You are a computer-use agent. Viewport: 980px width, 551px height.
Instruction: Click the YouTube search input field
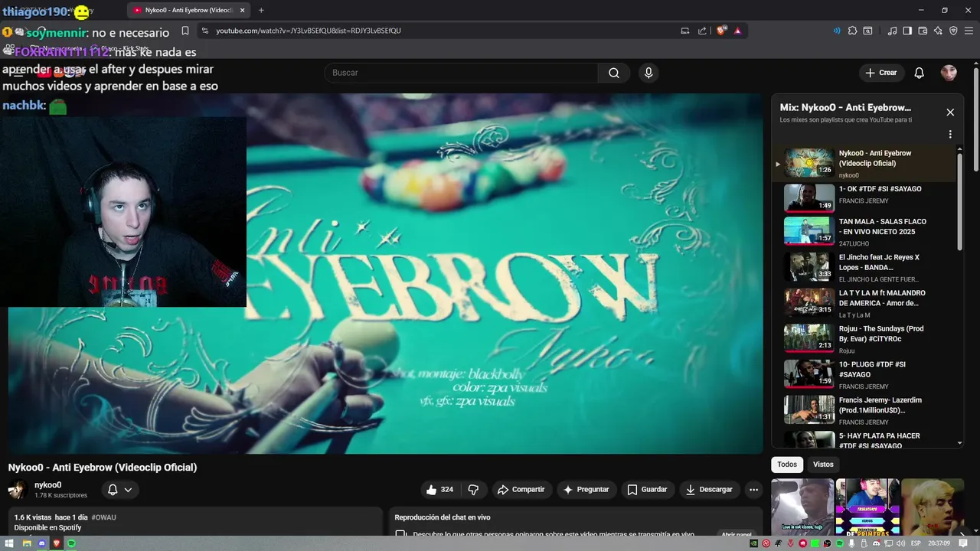(x=462, y=73)
